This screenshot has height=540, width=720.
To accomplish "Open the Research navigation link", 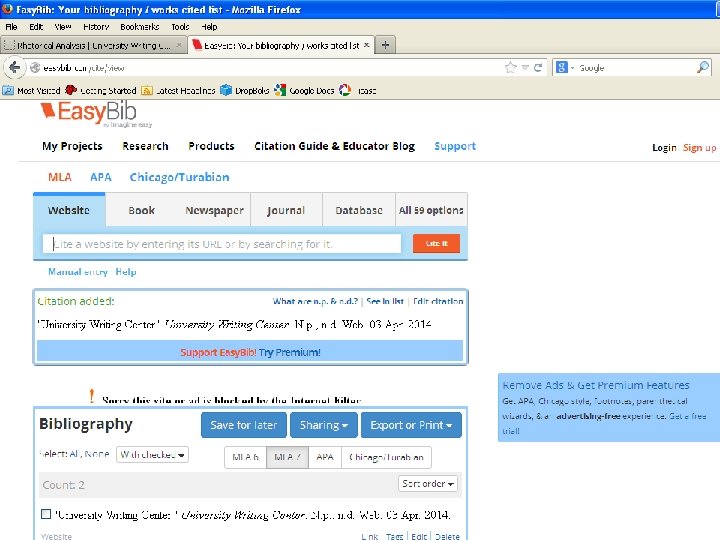I will [145, 146].
